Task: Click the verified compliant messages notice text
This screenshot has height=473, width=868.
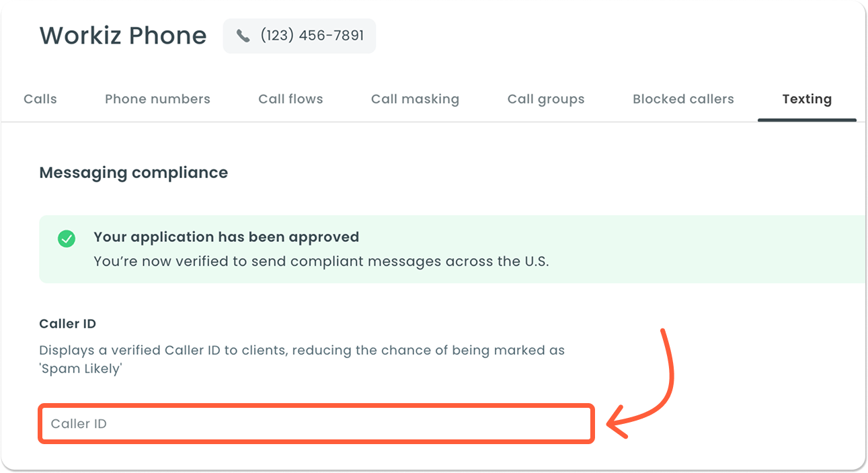Action: click(x=321, y=261)
